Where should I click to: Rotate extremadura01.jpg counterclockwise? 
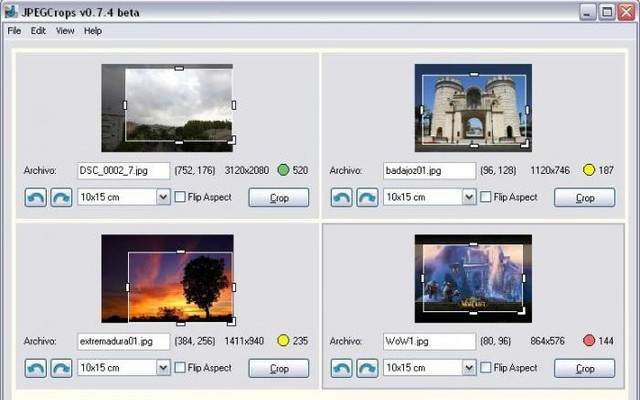(x=36, y=368)
